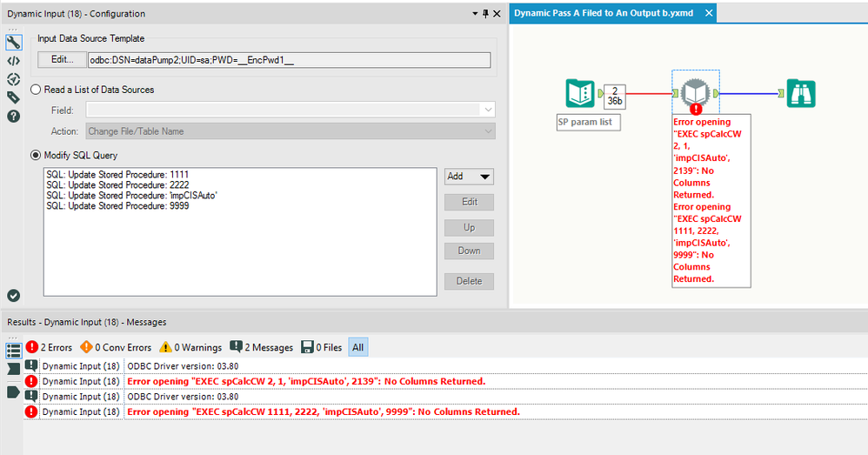Select the SP param list Text Input tool
Viewport: 868px width, 455px height.
579,94
